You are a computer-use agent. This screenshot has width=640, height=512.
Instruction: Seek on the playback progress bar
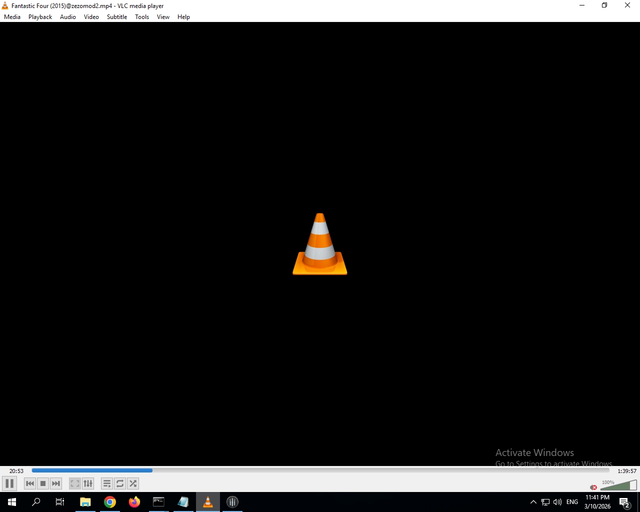pyautogui.click(x=320, y=470)
